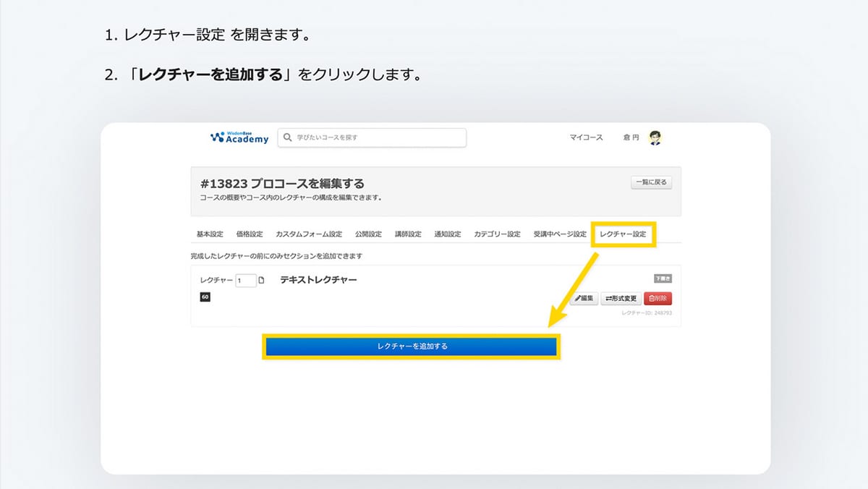
Task: Click the 編集 button for the lecture
Action: coord(584,298)
